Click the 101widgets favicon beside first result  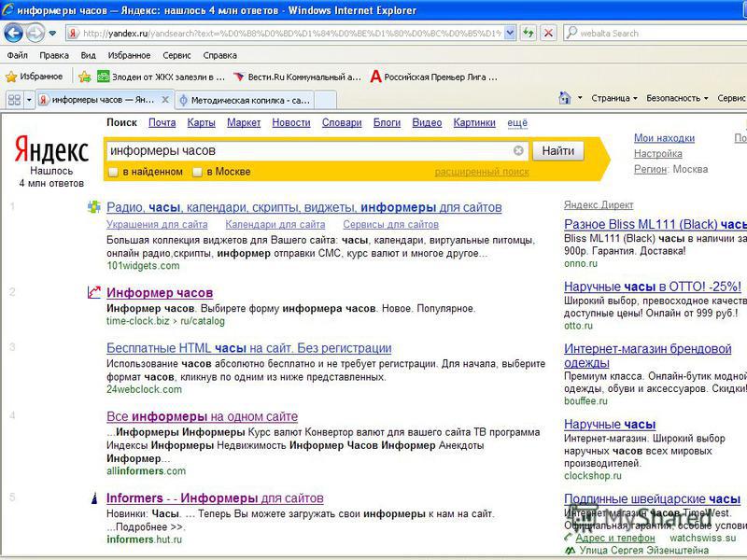pyautogui.click(x=94, y=207)
